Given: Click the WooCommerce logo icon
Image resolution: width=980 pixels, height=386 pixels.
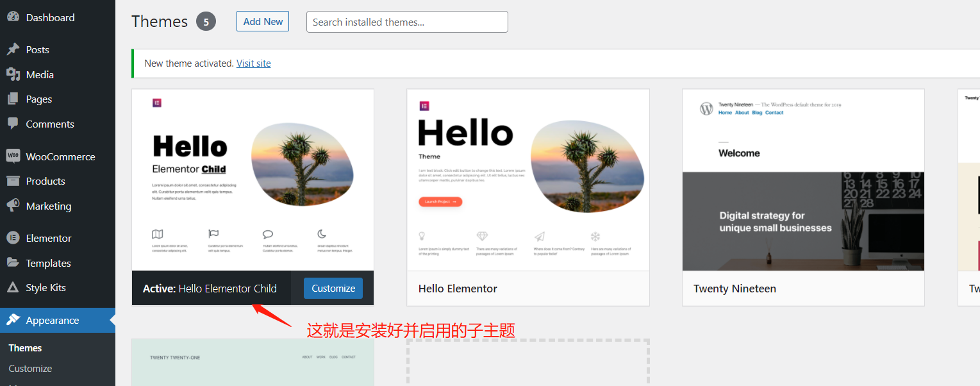Looking at the screenshot, I should (x=13, y=156).
